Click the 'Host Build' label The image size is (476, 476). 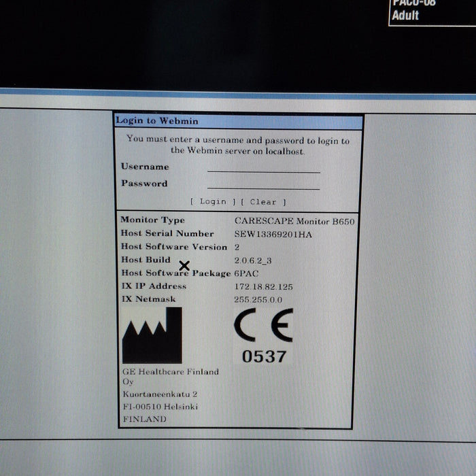pyautogui.click(x=146, y=260)
